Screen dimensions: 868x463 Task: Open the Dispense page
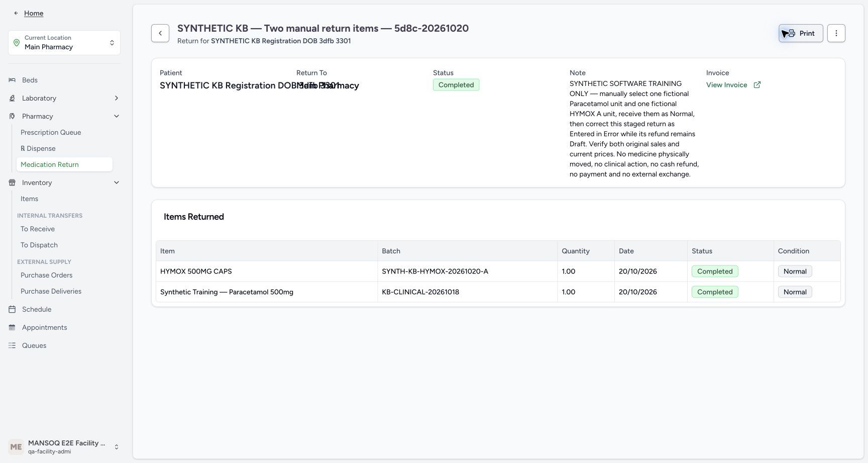38,148
